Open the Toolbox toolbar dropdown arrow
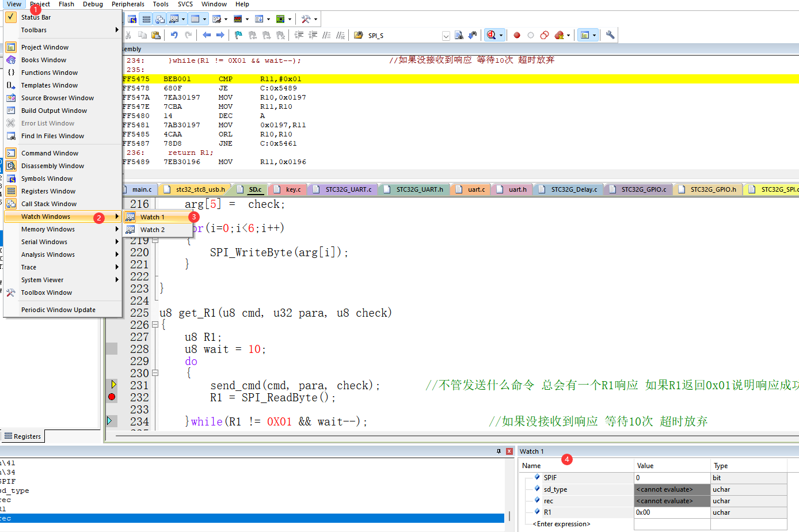 tap(315, 19)
